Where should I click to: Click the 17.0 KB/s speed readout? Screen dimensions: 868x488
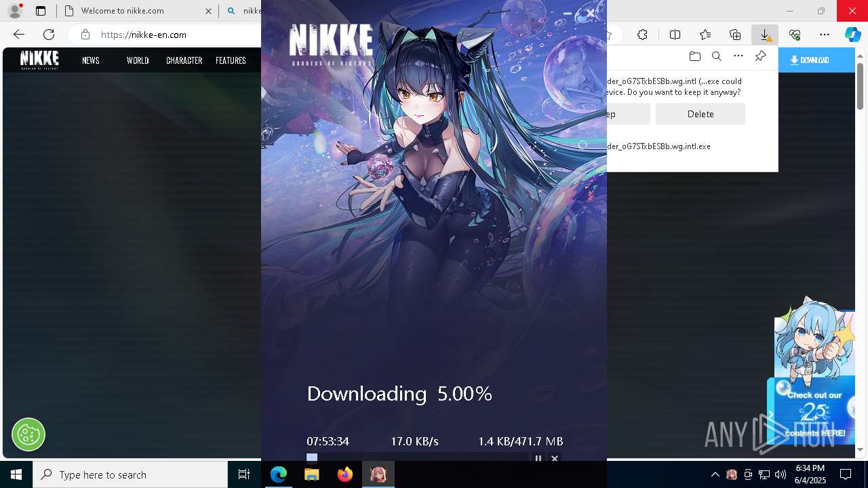(x=414, y=441)
